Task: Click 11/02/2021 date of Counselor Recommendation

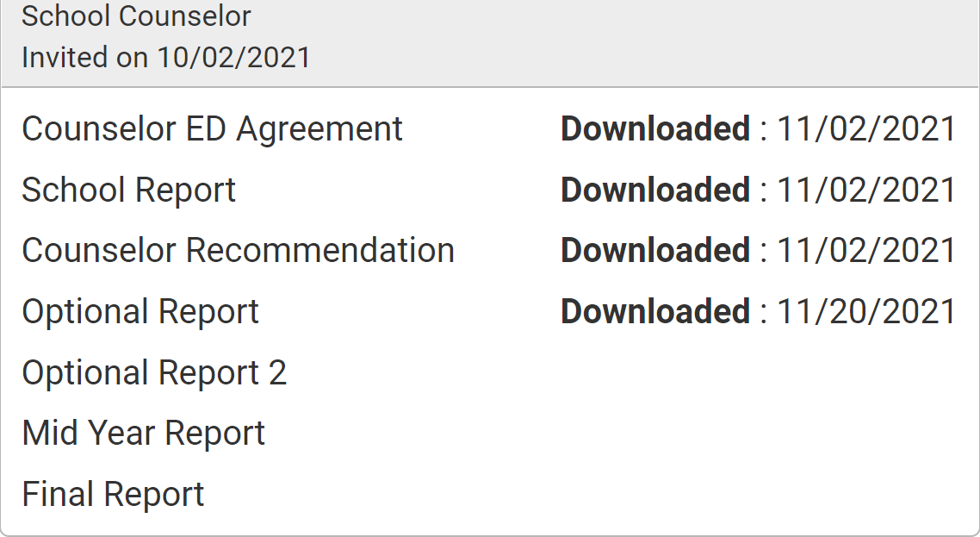Action: click(866, 250)
